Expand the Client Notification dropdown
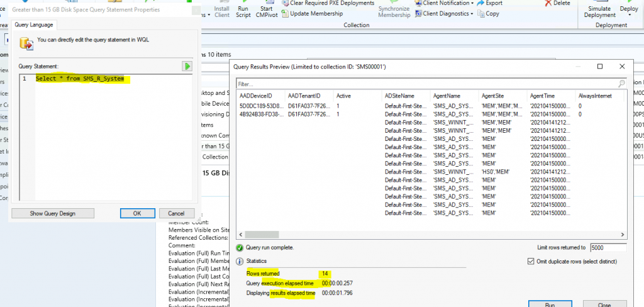The height and width of the screenshot is (307, 644). [447, 3]
